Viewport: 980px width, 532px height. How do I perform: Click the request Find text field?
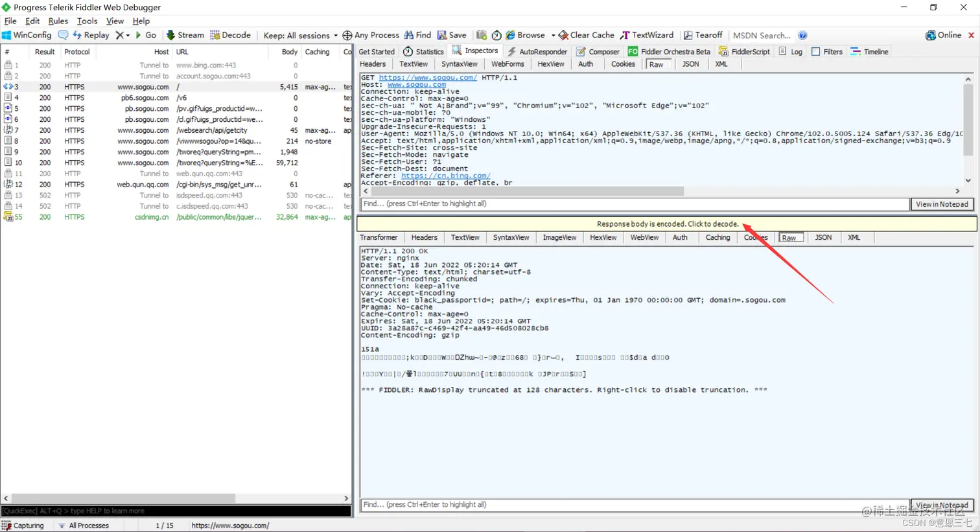[635, 204]
